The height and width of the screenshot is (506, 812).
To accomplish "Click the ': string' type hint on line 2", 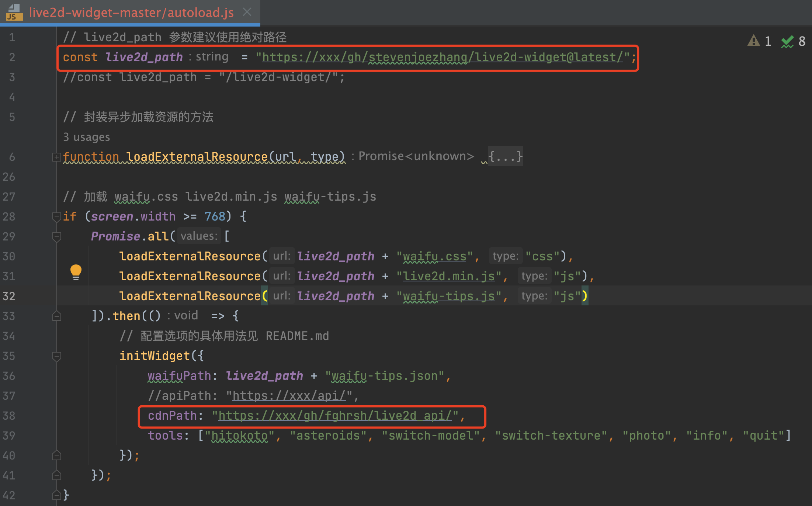I will click(x=209, y=56).
